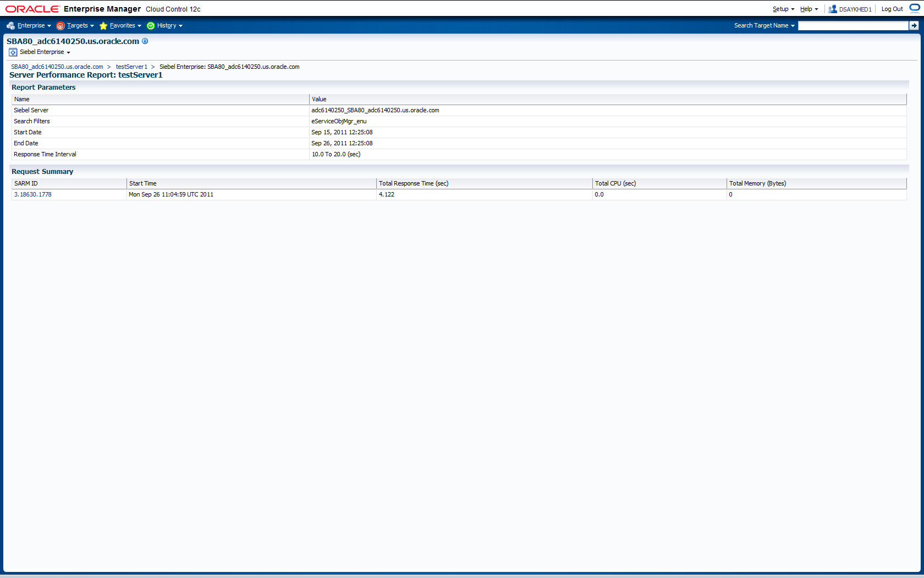The height and width of the screenshot is (578, 924).
Task: Open SARM ID 3.18630.1778 link
Action: [x=33, y=194]
